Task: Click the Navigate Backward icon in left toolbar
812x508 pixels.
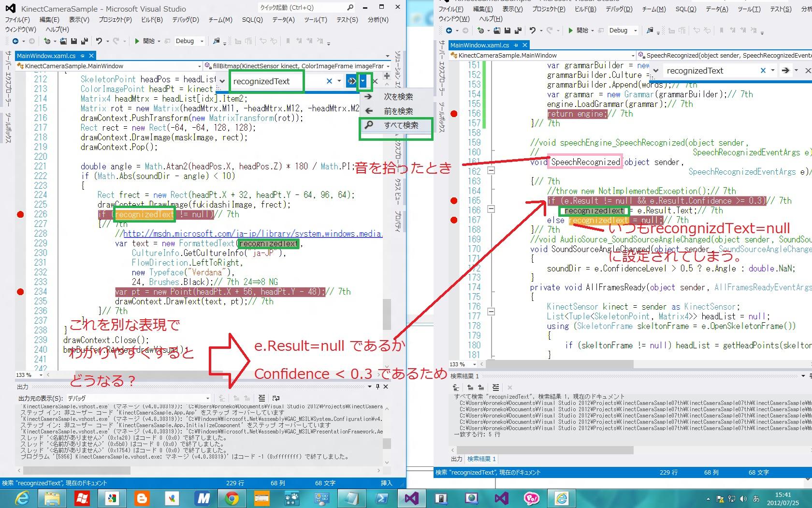Action: [x=15, y=41]
